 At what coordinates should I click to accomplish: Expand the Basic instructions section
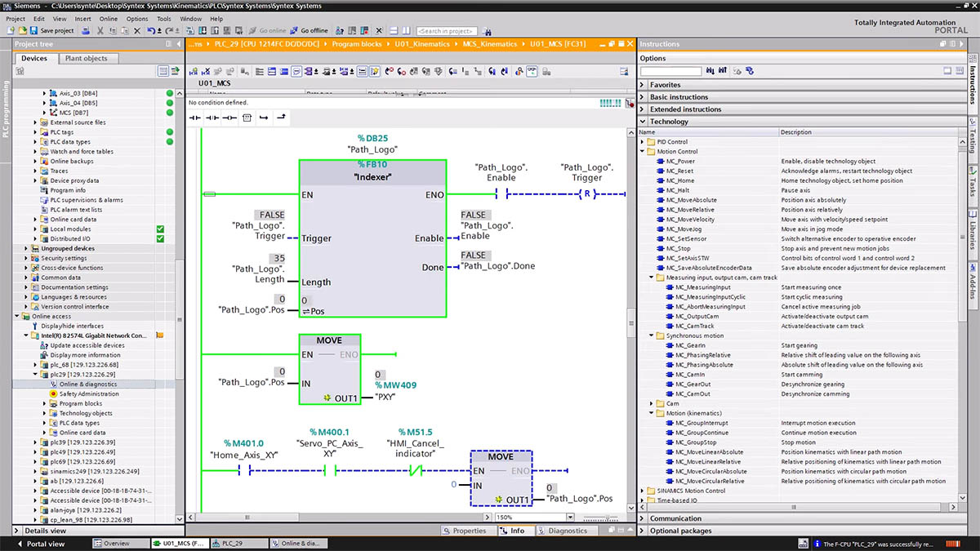pyautogui.click(x=644, y=97)
